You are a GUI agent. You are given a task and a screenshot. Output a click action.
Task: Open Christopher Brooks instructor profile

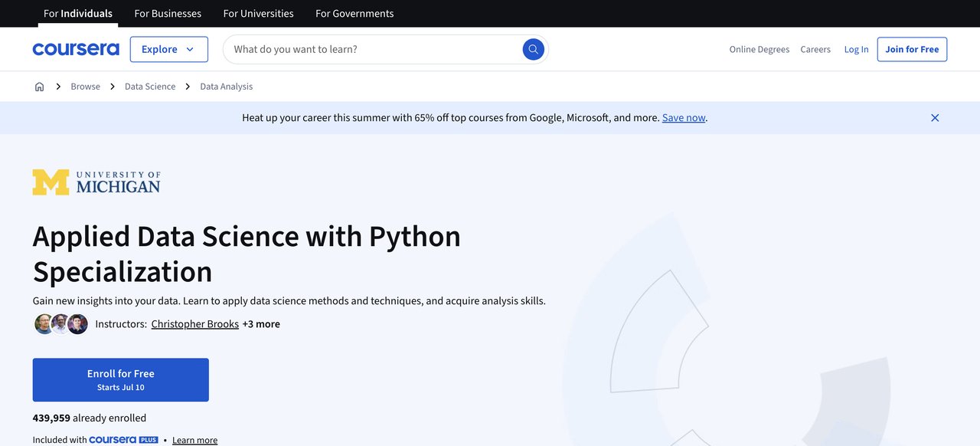pyautogui.click(x=194, y=324)
